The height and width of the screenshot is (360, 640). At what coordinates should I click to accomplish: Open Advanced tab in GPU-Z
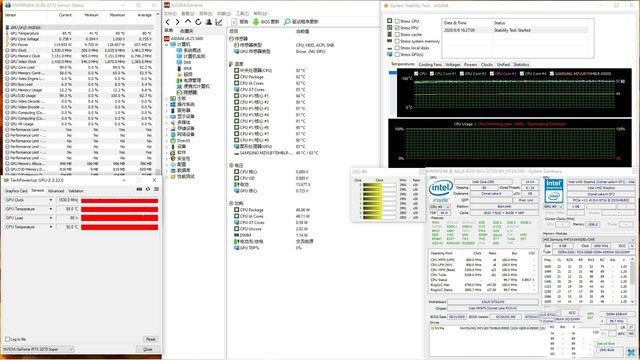pyautogui.click(x=56, y=191)
